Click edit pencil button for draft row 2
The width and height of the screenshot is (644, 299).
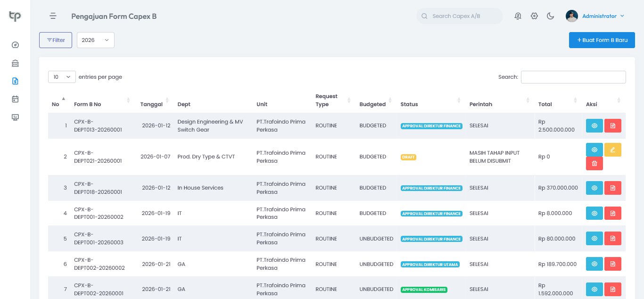pos(612,149)
